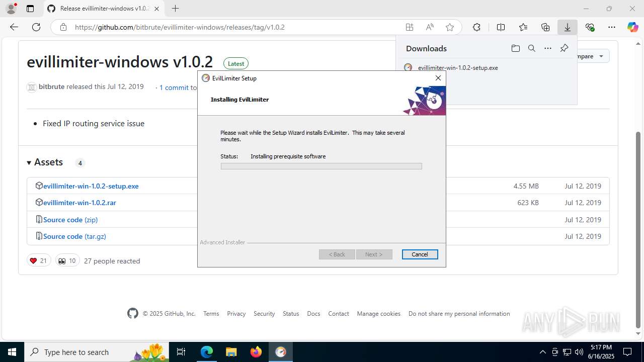Click the Edge profile avatar icon

[x=11, y=9]
